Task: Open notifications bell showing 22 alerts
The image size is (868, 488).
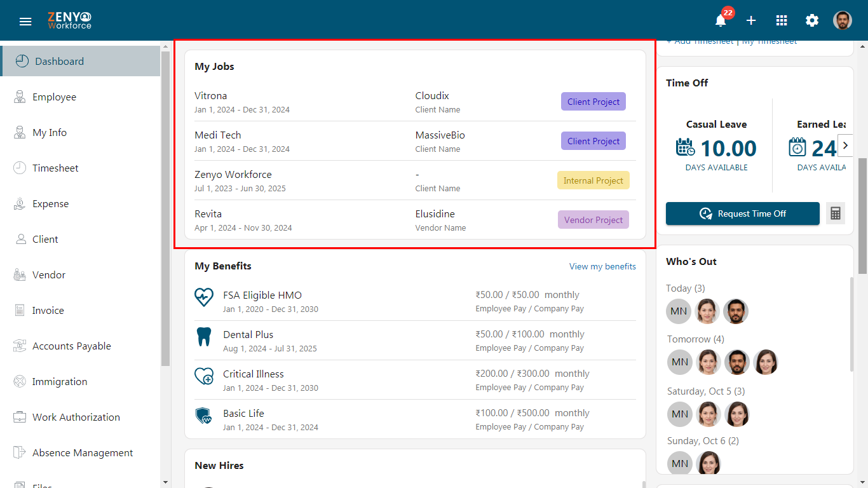Action: pyautogui.click(x=721, y=20)
